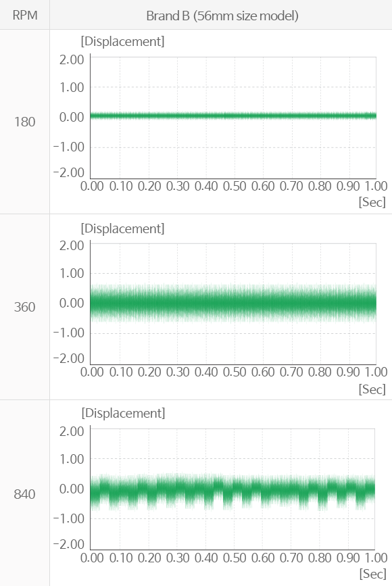Click the [Displacement] label of the bottom chart
Viewport: 392px width, 586px height.
(123, 413)
